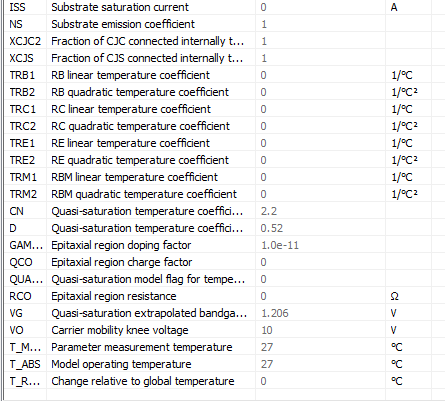
Task: Click the VO carrier mobility knee voltage value
Action: 320,330
